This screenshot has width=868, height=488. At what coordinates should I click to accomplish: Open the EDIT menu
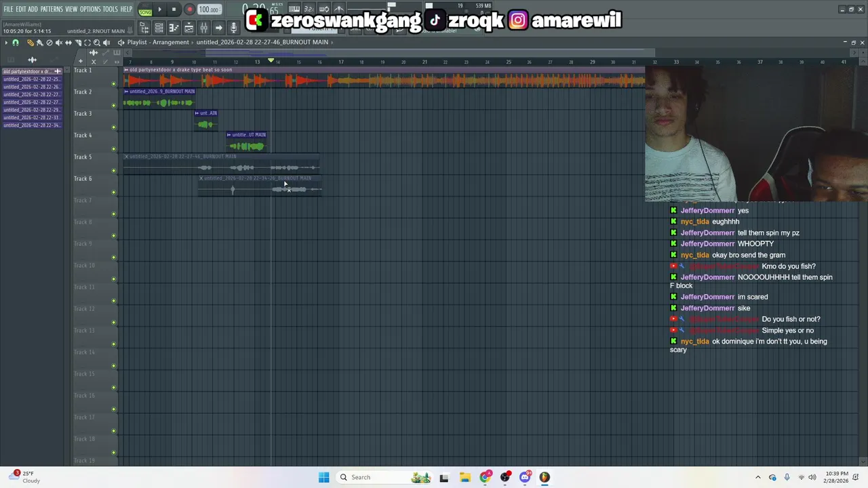21,9
